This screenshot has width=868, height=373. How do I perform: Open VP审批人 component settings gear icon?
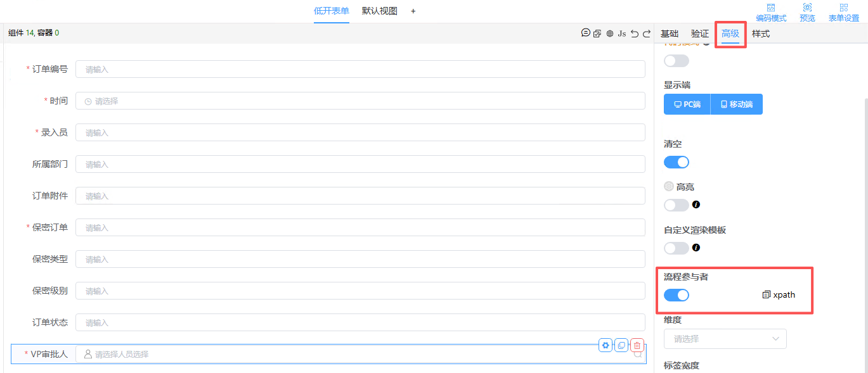click(x=606, y=345)
